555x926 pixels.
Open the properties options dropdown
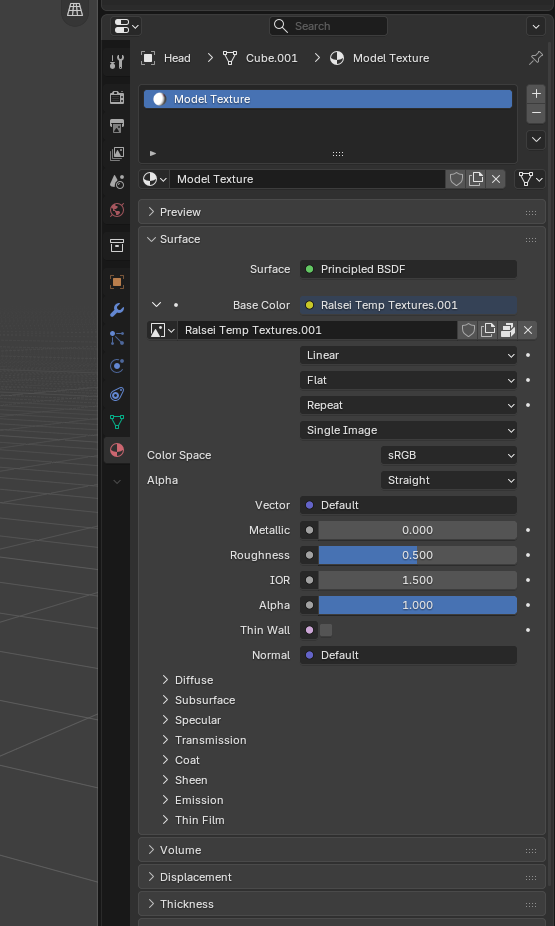536,26
